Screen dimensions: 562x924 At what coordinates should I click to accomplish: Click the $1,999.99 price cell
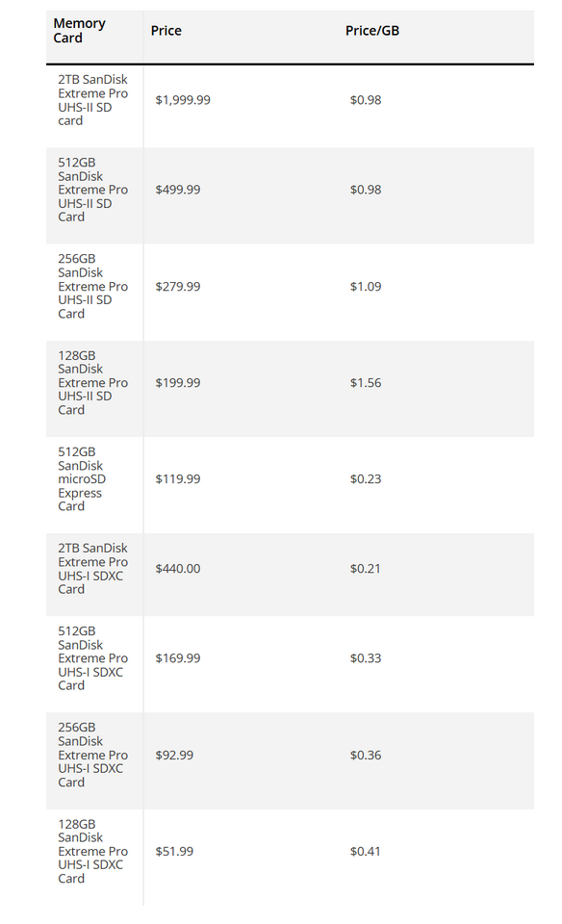[183, 100]
